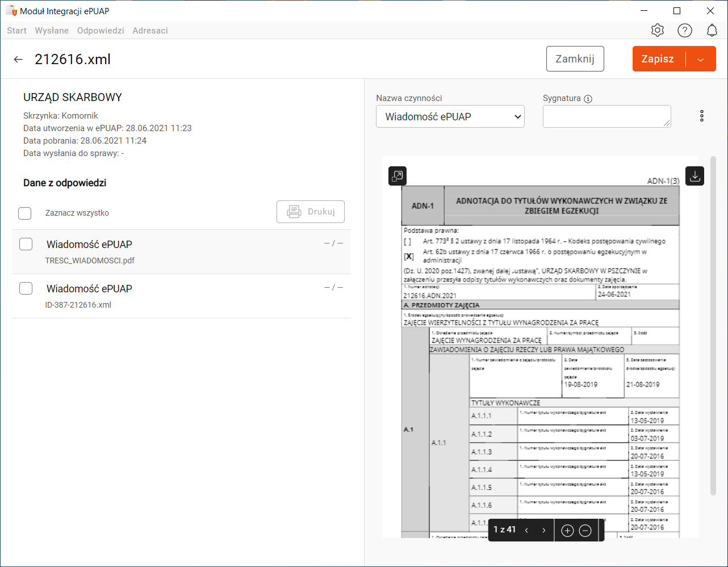728x567 pixels.
Task: Open the three-dot more options menu
Action: click(x=702, y=116)
